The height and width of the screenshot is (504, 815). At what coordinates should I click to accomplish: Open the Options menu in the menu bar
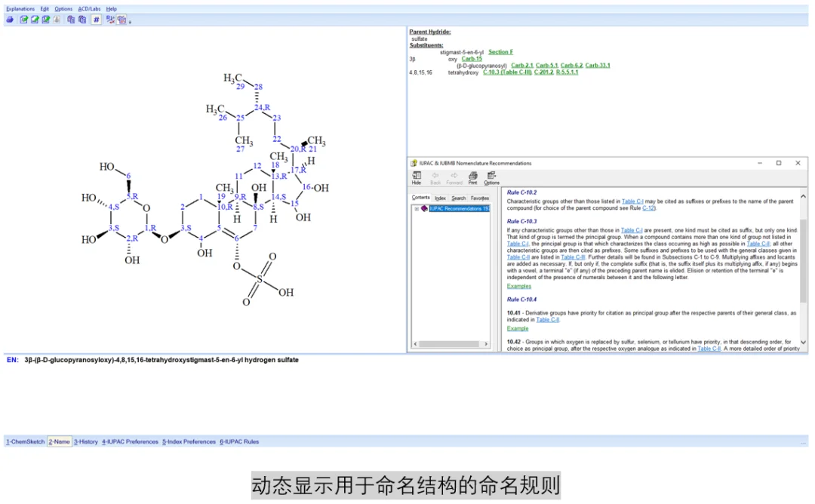[x=63, y=9]
